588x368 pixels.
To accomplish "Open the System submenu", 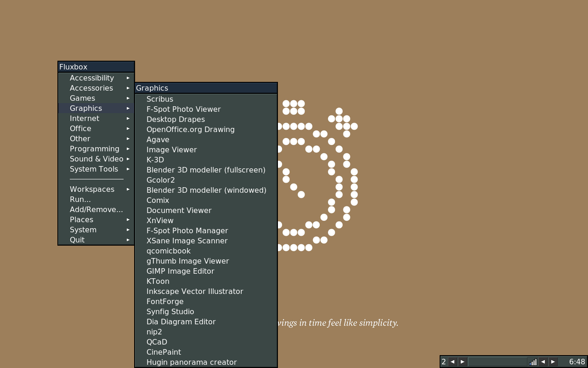I will pyautogui.click(x=96, y=230).
